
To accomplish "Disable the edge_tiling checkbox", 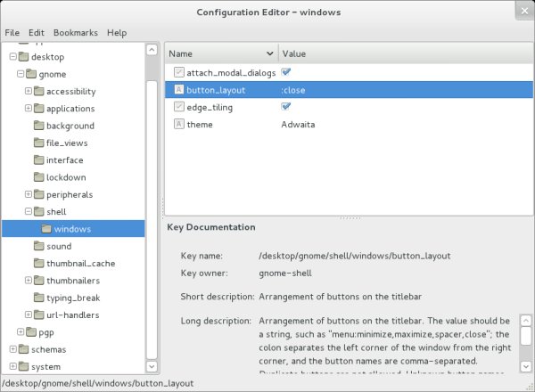I will click(286, 107).
